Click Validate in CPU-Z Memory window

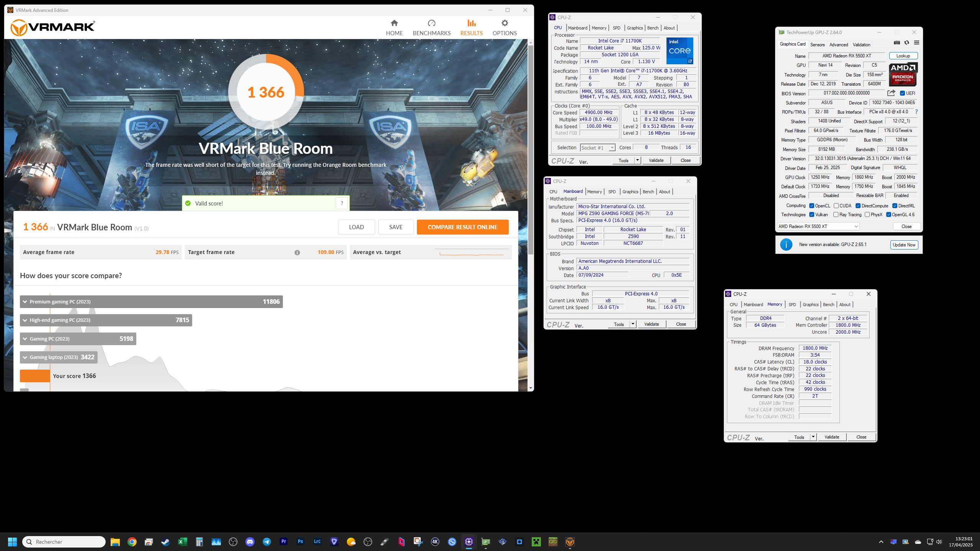coord(832,437)
